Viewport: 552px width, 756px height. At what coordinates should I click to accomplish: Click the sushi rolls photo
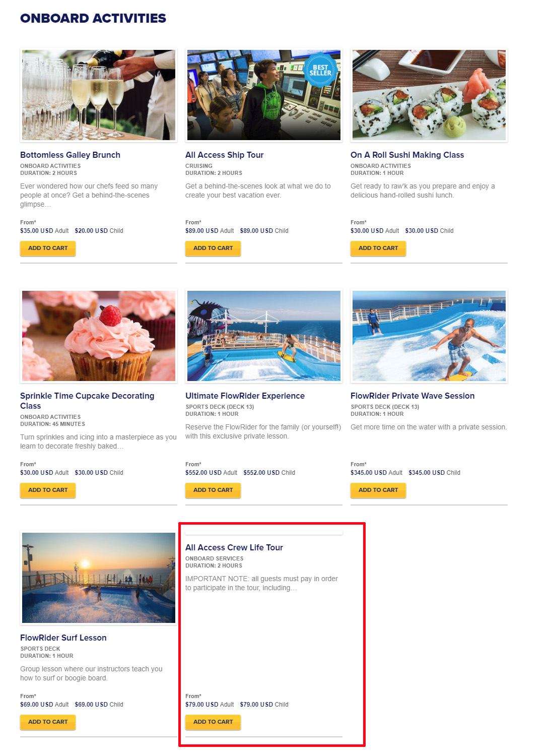[429, 95]
